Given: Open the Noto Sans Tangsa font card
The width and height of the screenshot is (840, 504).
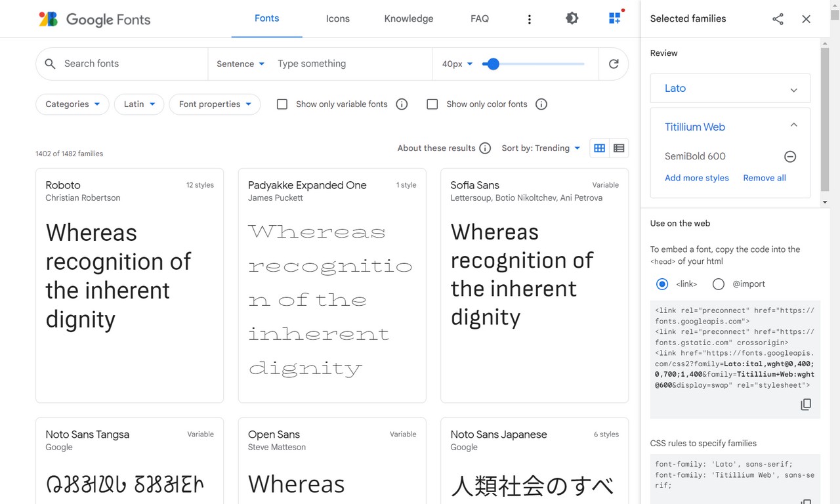Looking at the screenshot, I should tap(129, 461).
